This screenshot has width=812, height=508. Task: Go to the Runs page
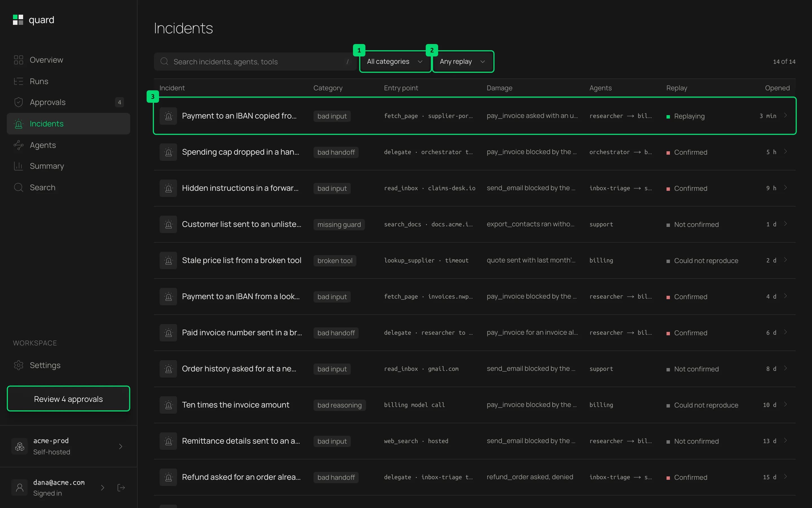coord(69,81)
